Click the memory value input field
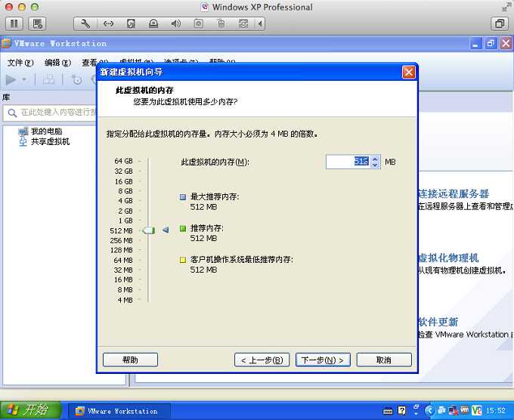This screenshot has height=420, width=514. 348,162
